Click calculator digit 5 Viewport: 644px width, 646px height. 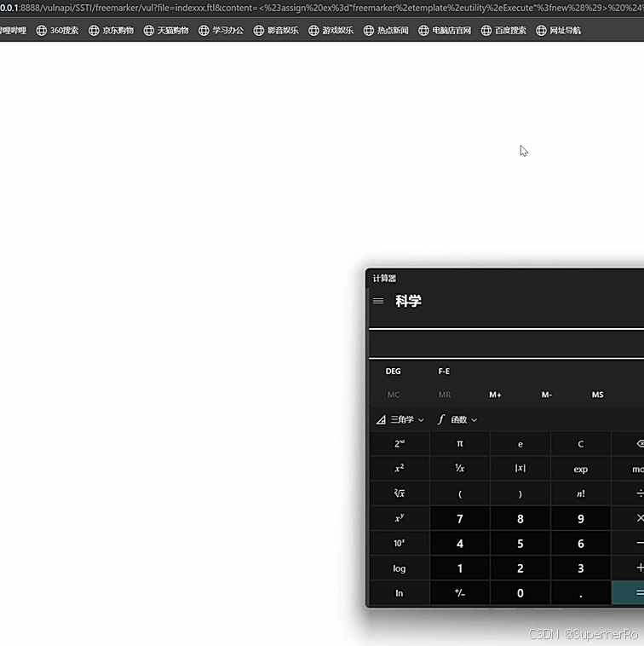click(520, 543)
